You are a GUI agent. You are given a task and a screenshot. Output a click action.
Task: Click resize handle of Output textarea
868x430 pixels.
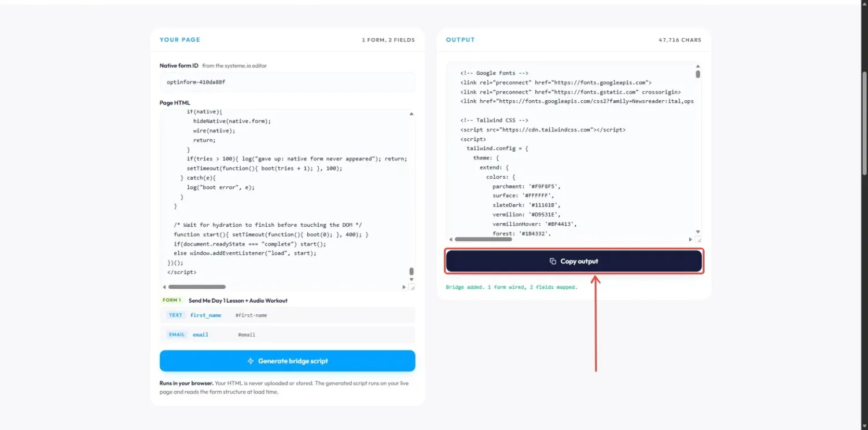[698, 239]
